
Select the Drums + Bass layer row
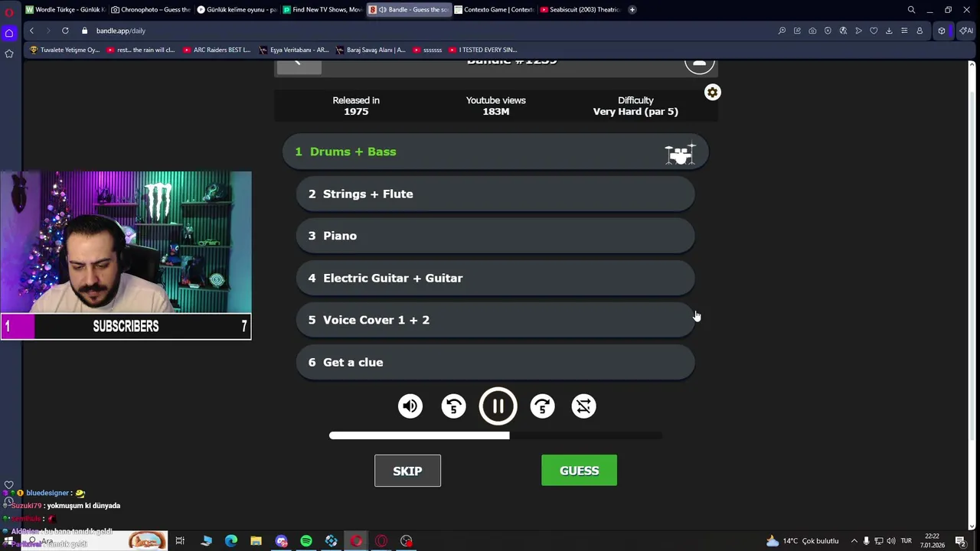click(x=495, y=152)
